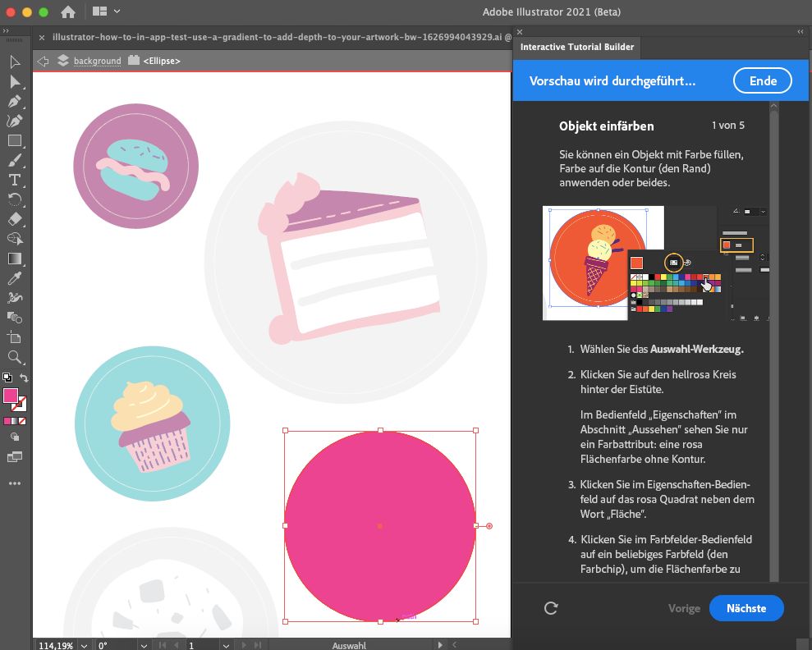Screen dimensions: 812x650
Task: Select the Paintbrush tool
Action: pyautogui.click(x=15, y=160)
